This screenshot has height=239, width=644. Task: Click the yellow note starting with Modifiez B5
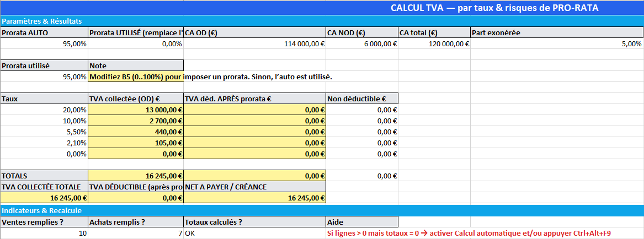tap(135, 77)
